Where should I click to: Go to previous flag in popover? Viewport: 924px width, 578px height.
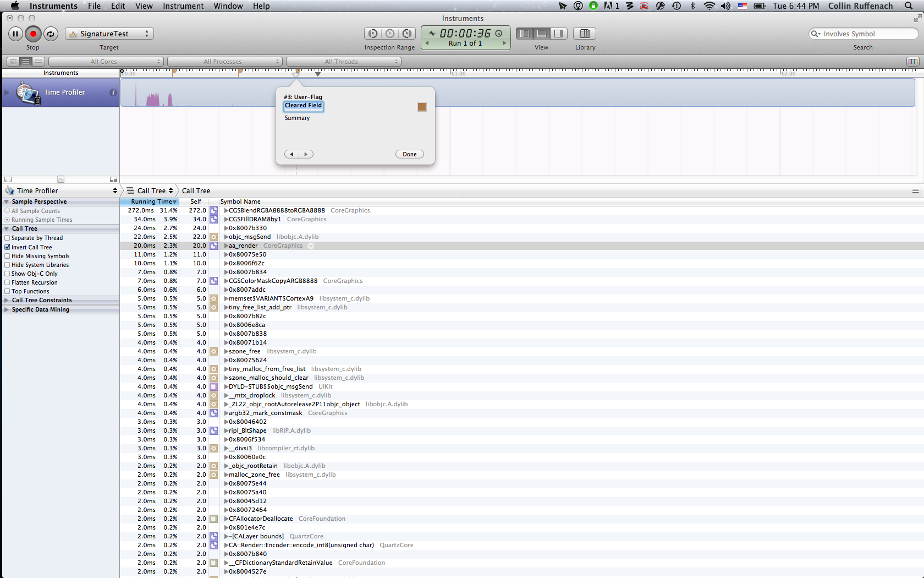click(291, 154)
